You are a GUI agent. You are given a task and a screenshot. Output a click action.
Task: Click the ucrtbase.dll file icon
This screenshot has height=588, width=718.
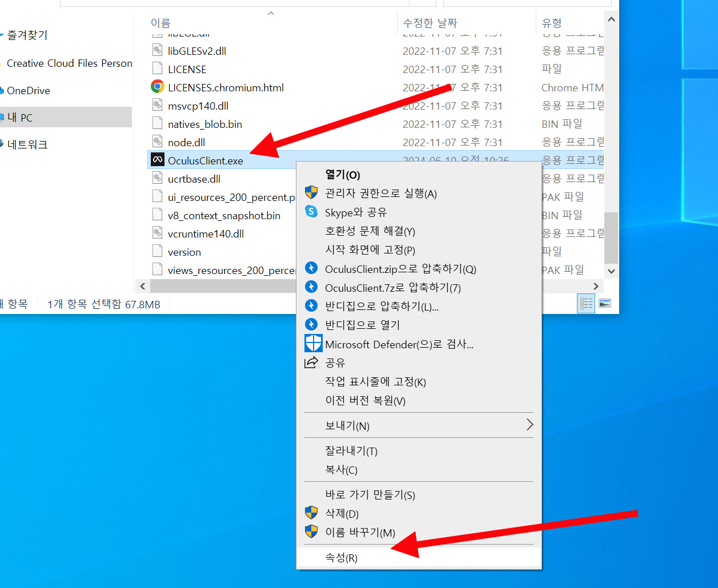point(157,178)
